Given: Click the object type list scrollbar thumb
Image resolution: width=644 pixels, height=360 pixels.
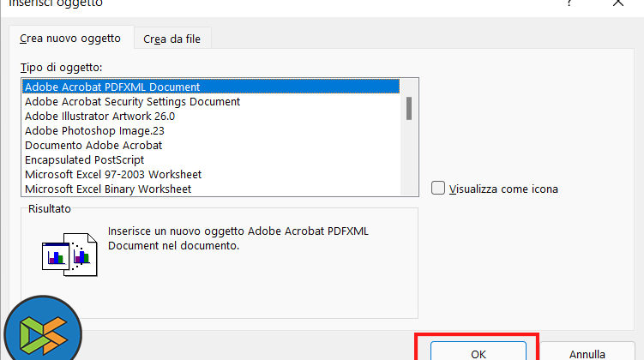Looking at the screenshot, I should pos(410,108).
